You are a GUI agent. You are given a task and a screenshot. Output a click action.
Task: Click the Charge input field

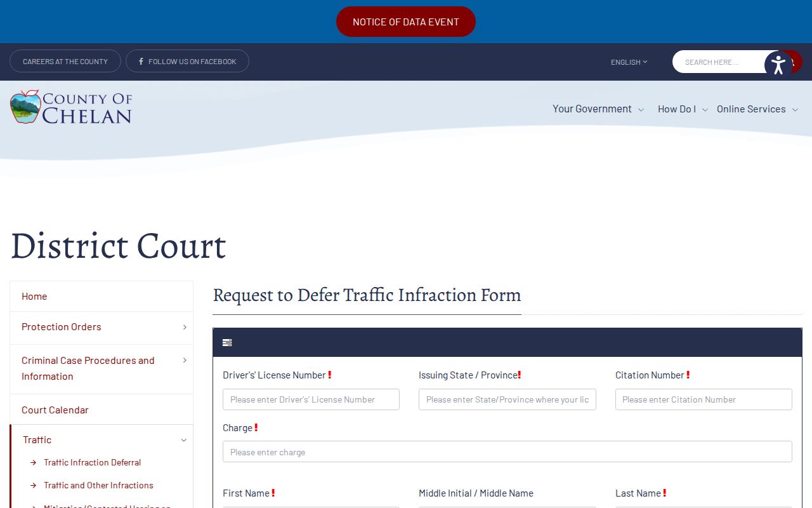pos(507,451)
